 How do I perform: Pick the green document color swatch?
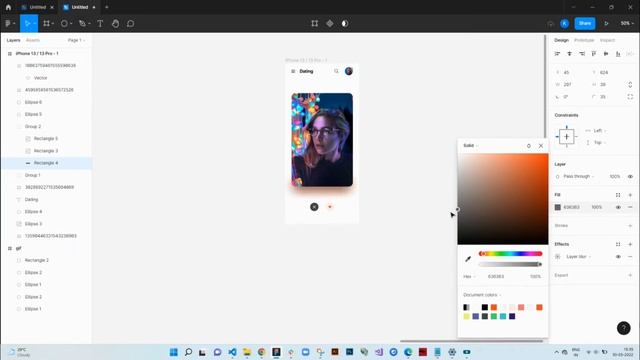tap(494, 316)
